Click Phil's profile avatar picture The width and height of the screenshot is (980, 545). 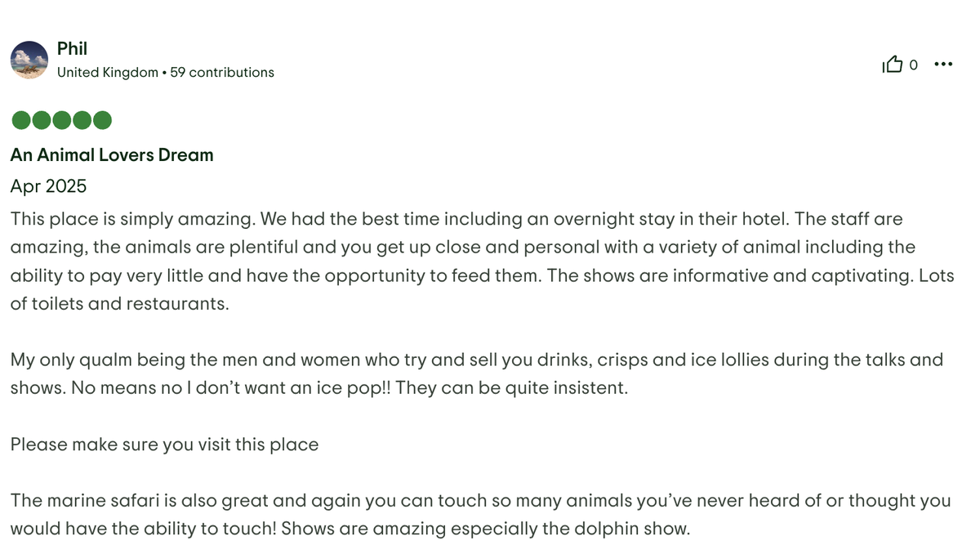tap(29, 60)
